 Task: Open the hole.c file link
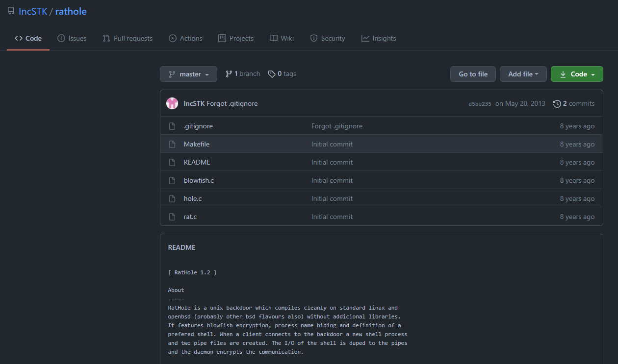pyautogui.click(x=193, y=199)
